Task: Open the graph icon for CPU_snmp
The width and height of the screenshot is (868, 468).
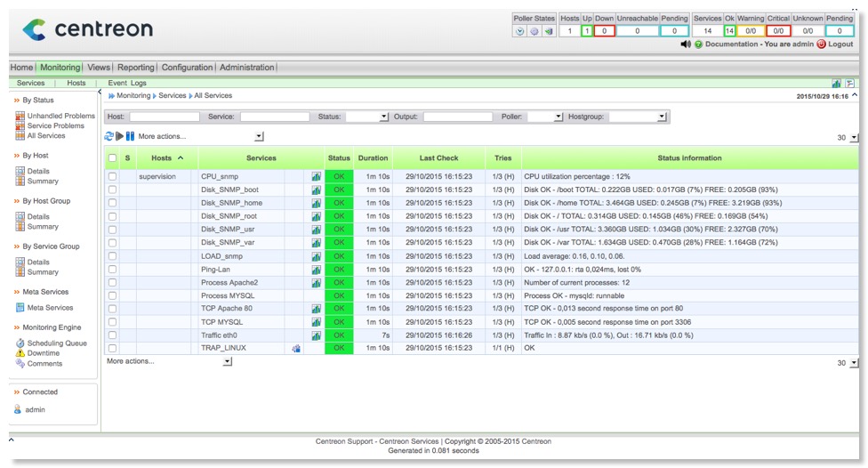Action: coord(316,177)
